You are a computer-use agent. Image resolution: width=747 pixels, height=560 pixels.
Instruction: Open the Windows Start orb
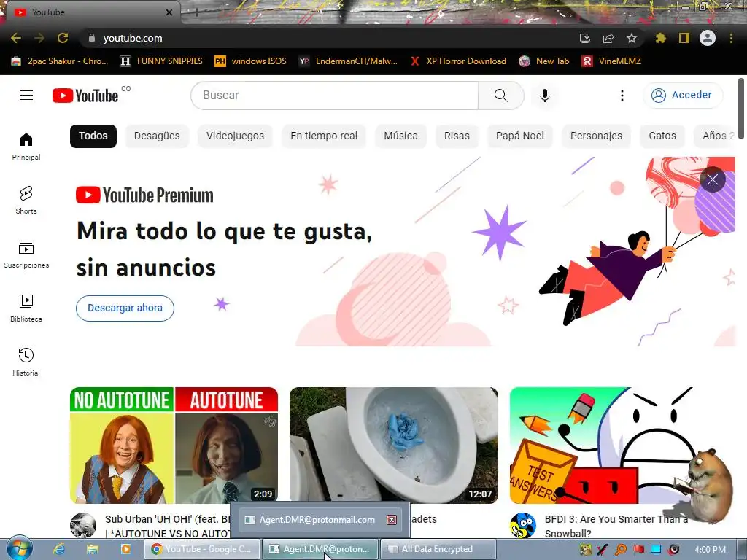tap(19, 548)
